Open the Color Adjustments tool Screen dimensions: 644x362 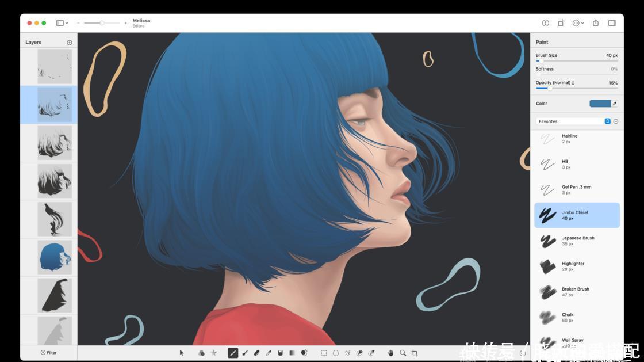(x=201, y=353)
